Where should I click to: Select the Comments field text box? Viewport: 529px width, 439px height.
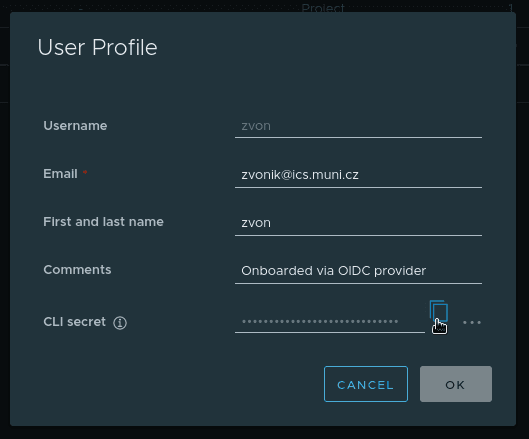click(358, 271)
